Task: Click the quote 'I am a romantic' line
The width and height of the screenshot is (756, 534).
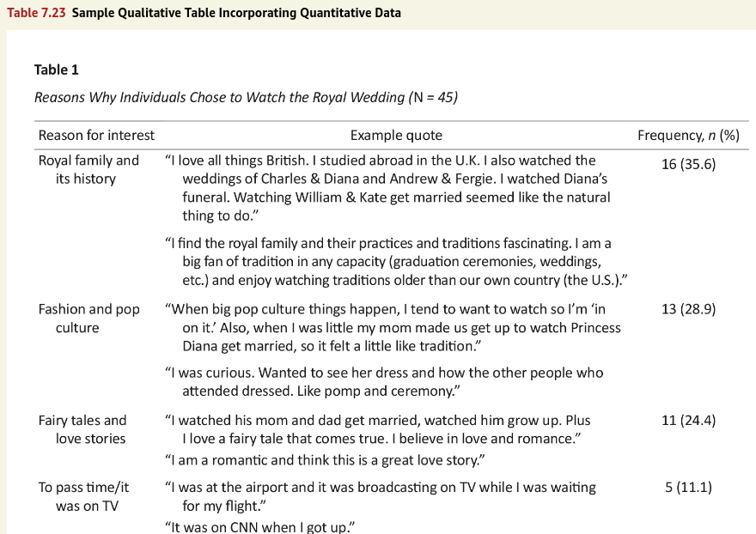Action: tap(326, 460)
